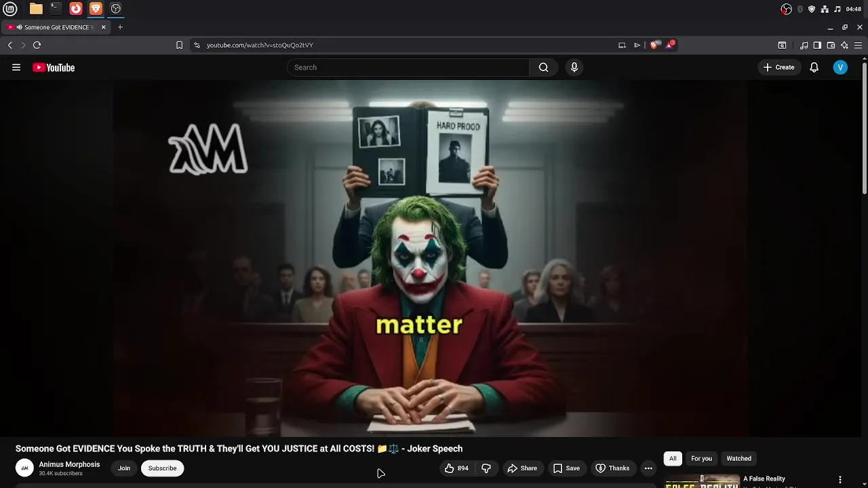Subscribe to Animus Morphosis

(162, 468)
